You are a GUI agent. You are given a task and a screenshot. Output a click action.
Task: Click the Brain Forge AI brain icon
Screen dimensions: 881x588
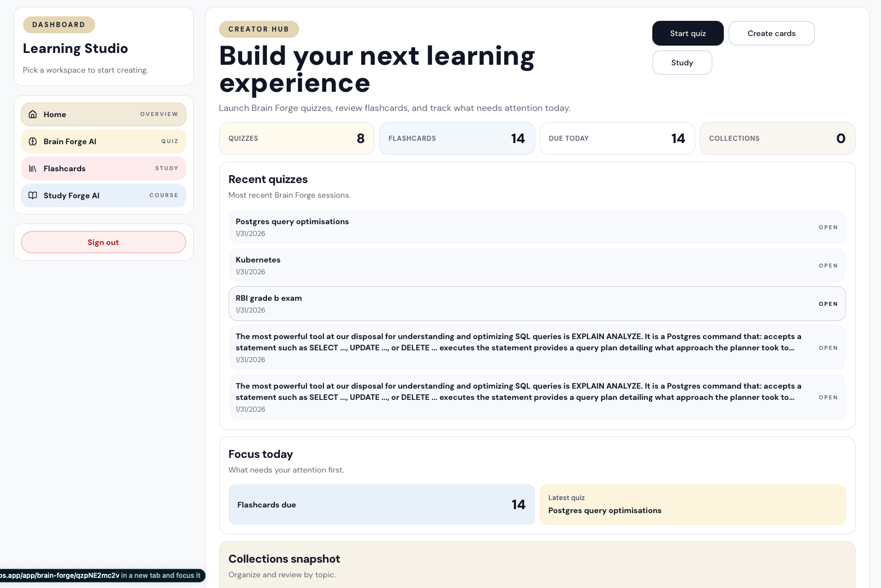[x=33, y=141]
